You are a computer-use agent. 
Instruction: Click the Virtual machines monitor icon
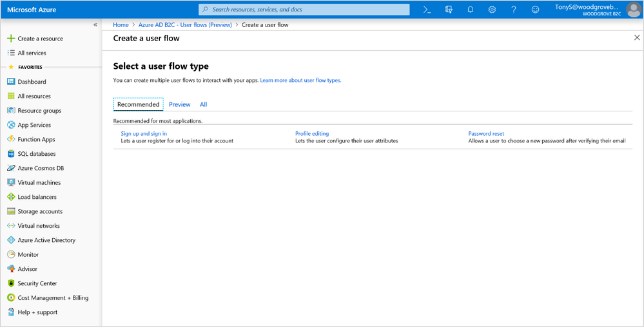point(11,182)
